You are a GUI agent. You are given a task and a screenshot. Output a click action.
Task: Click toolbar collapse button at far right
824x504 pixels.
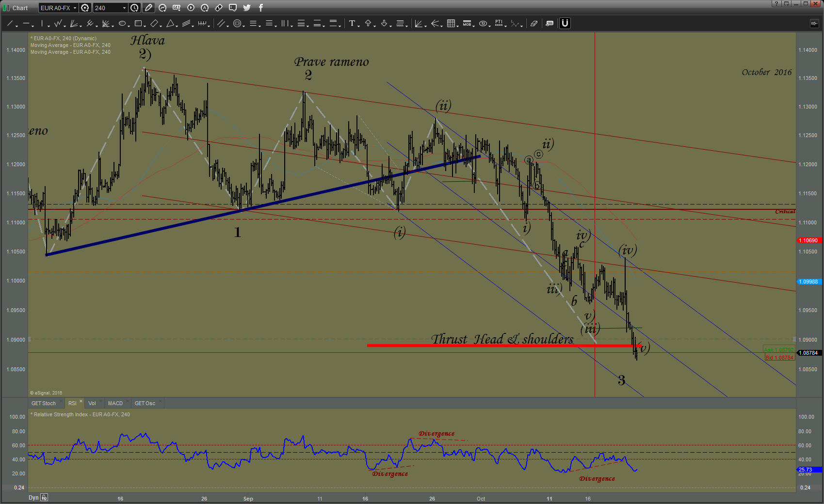pyautogui.click(x=814, y=23)
